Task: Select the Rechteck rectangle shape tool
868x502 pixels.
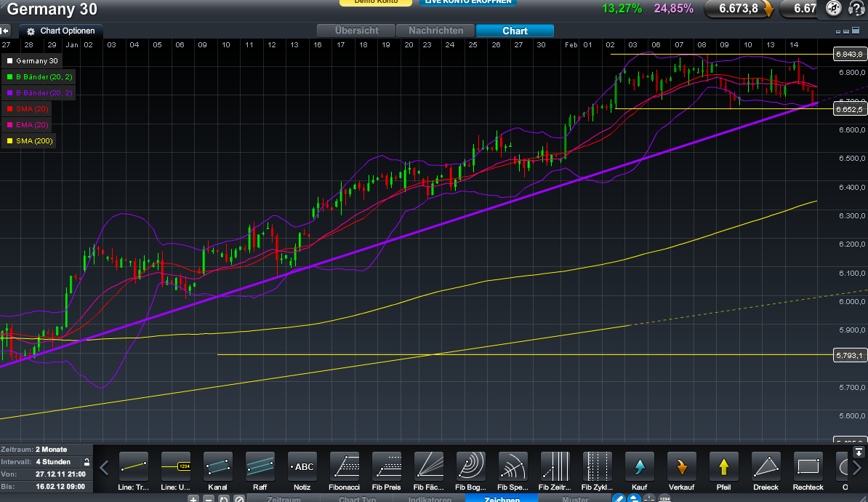Action: pyautogui.click(x=808, y=466)
